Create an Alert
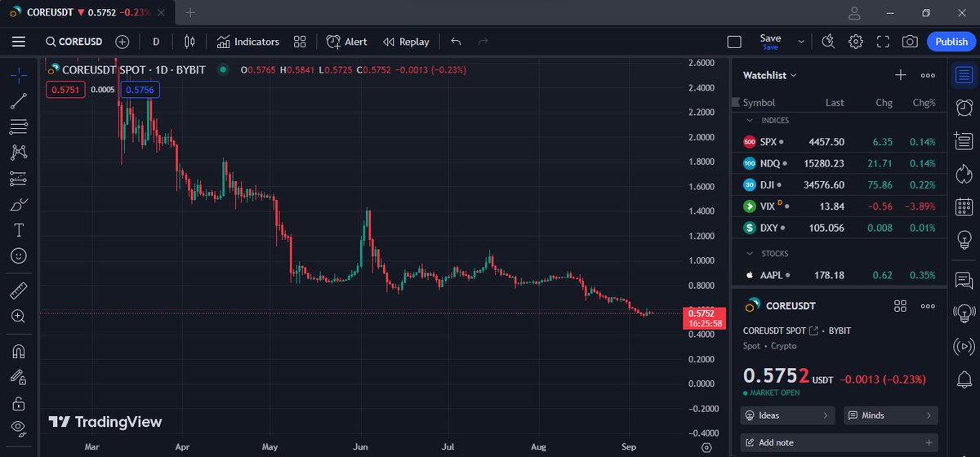The image size is (980, 457). tap(347, 42)
